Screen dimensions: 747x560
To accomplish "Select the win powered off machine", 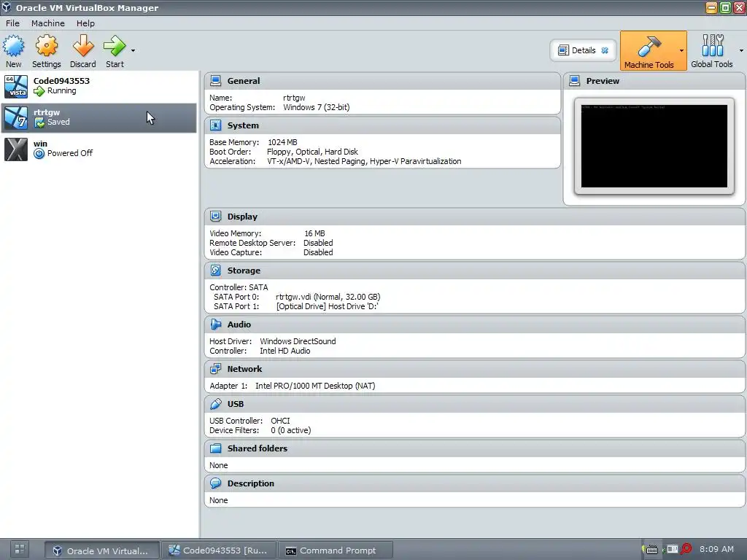I will point(98,149).
